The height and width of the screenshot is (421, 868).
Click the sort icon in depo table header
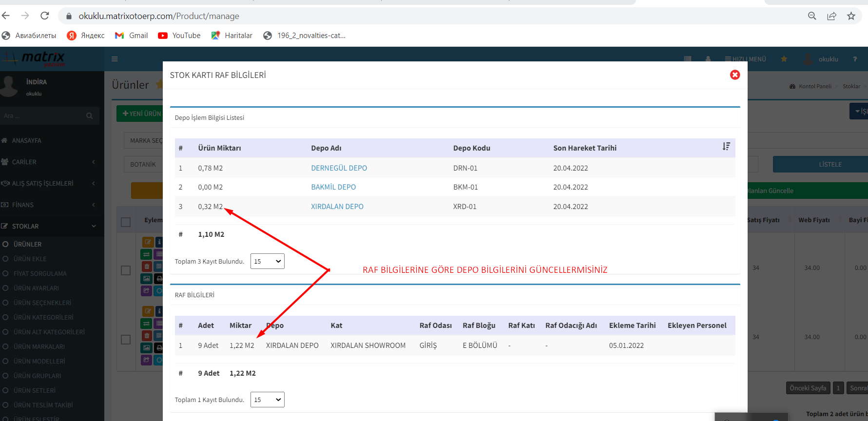726,147
